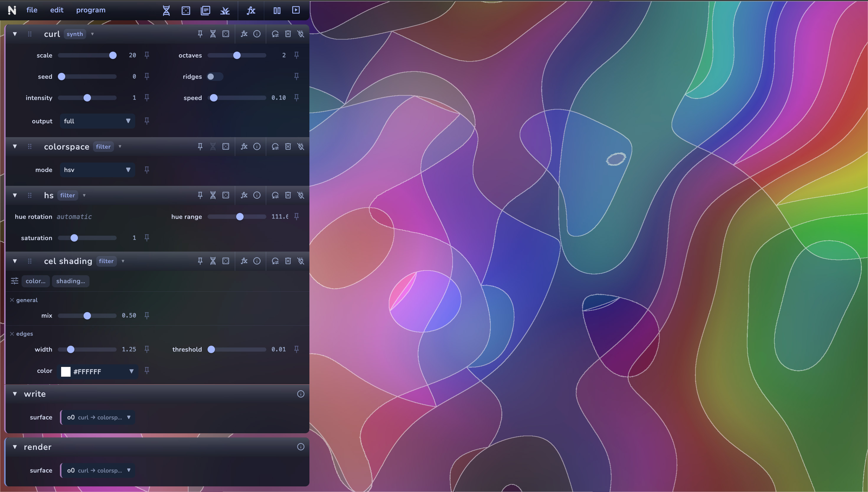
Task: Select the grass/plant icon in the toolbar
Action: click(x=225, y=11)
